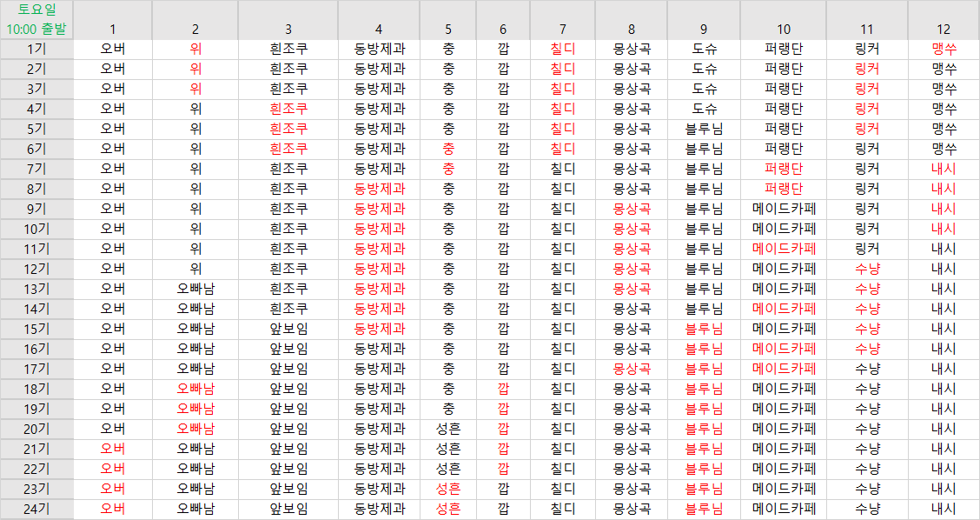980x520 pixels.
Task: Click column header 4
Action: coord(379,29)
